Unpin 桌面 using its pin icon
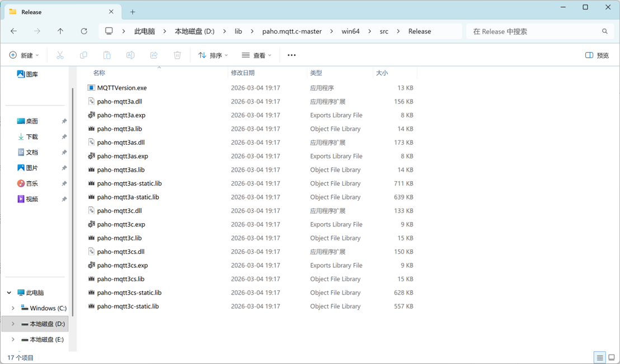This screenshot has height=364, width=620. [x=64, y=121]
